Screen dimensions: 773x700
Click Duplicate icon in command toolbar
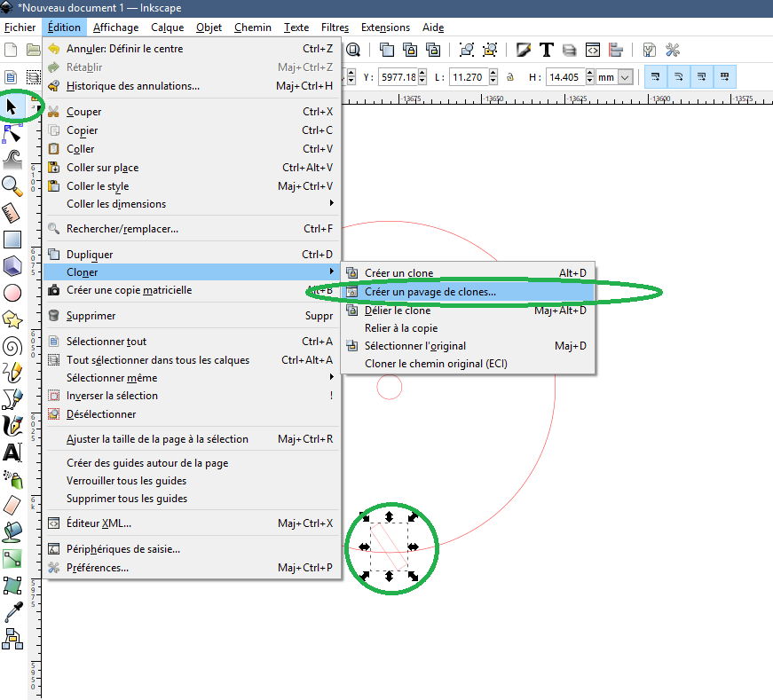[387, 50]
